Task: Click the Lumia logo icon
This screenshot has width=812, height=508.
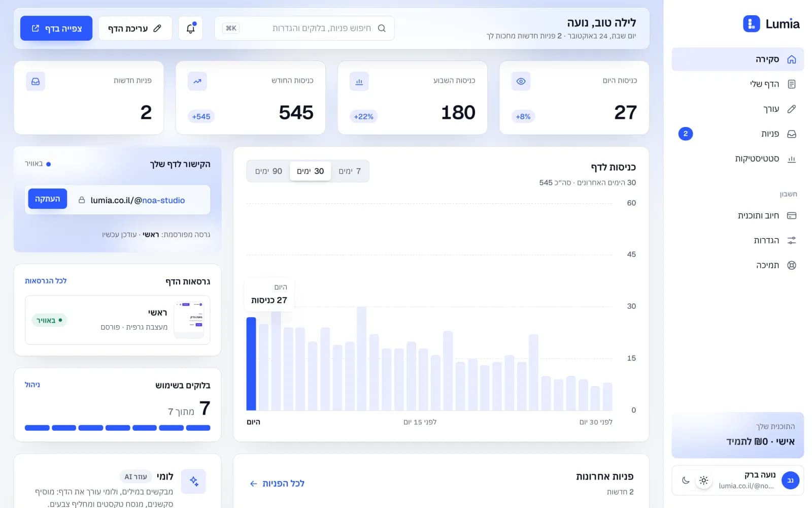Action: (751, 24)
